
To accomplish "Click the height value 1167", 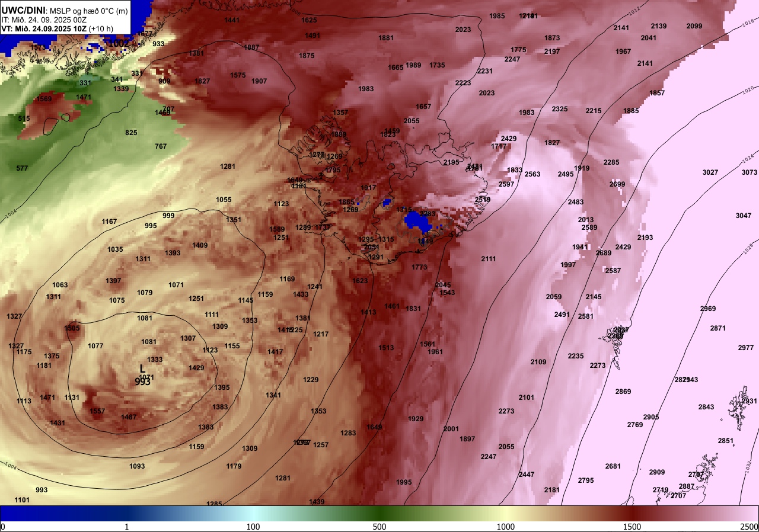I will pos(109,222).
